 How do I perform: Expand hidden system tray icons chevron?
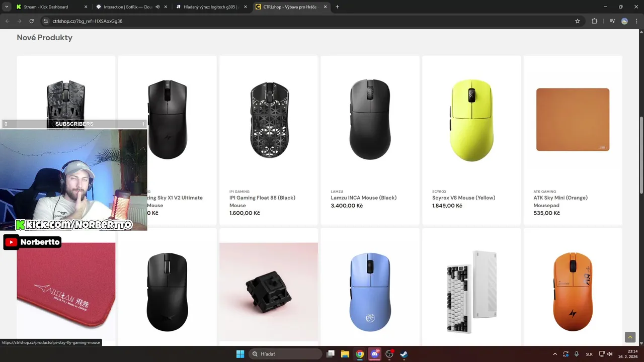(555, 354)
